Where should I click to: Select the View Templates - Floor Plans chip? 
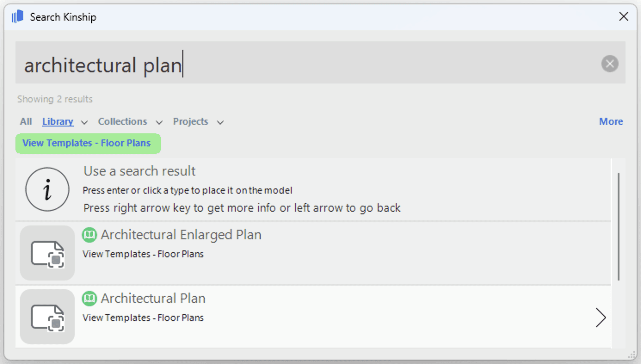click(88, 143)
